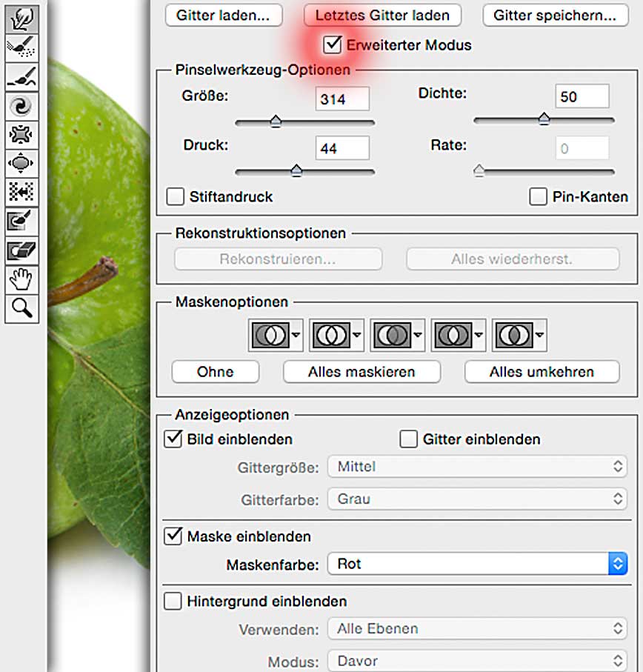Viewport: 643px width, 672px height.
Task: Click Letztes Gitter laden button
Action: [382, 16]
